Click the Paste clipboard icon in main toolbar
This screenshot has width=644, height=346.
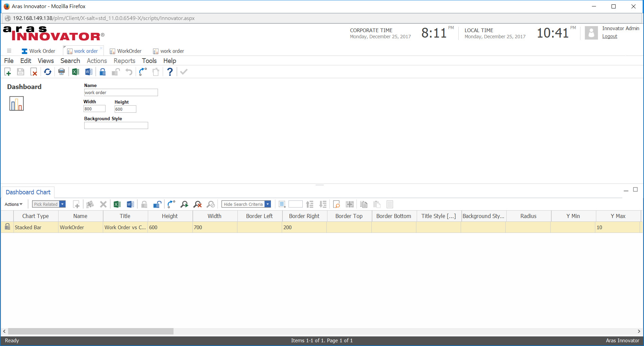(156, 72)
